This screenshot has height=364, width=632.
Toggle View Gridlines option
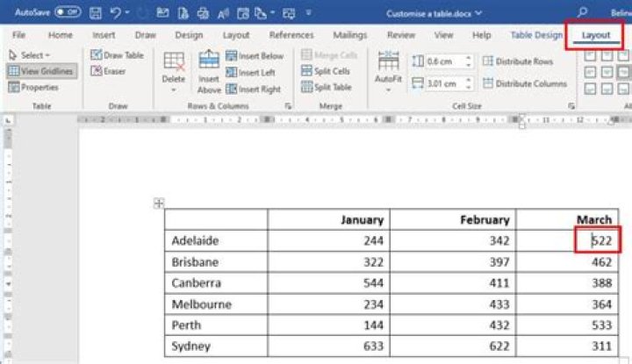coord(41,71)
